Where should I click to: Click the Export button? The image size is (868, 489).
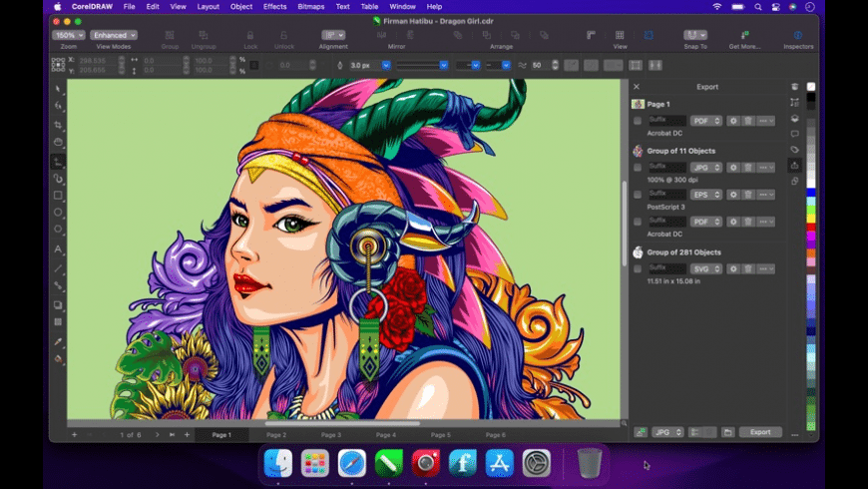[760, 432]
